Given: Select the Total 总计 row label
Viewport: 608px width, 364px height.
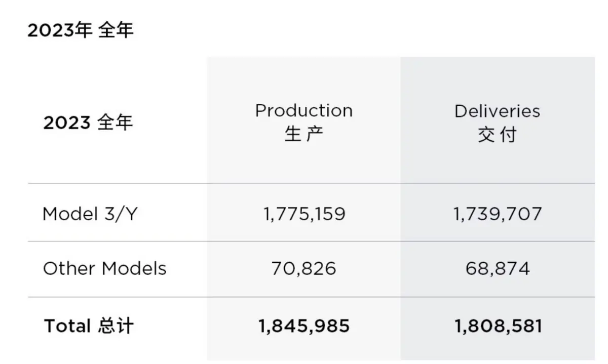Looking at the screenshot, I should (x=89, y=326).
